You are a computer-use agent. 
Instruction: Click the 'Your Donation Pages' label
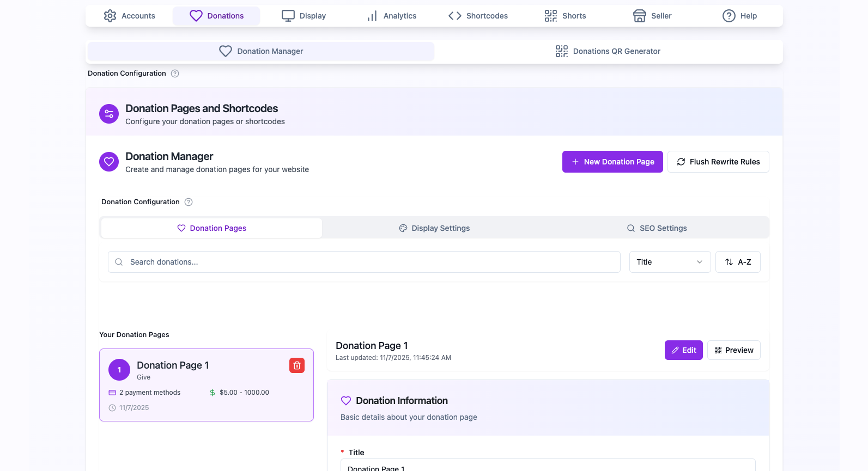tap(134, 335)
